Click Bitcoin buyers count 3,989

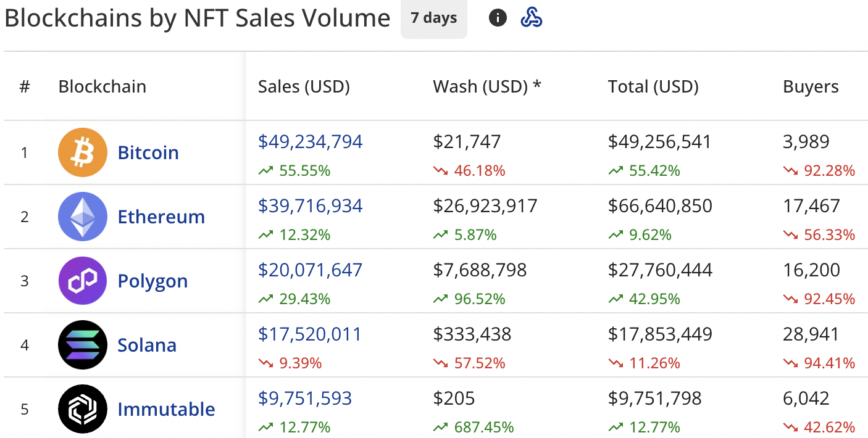tap(806, 142)
